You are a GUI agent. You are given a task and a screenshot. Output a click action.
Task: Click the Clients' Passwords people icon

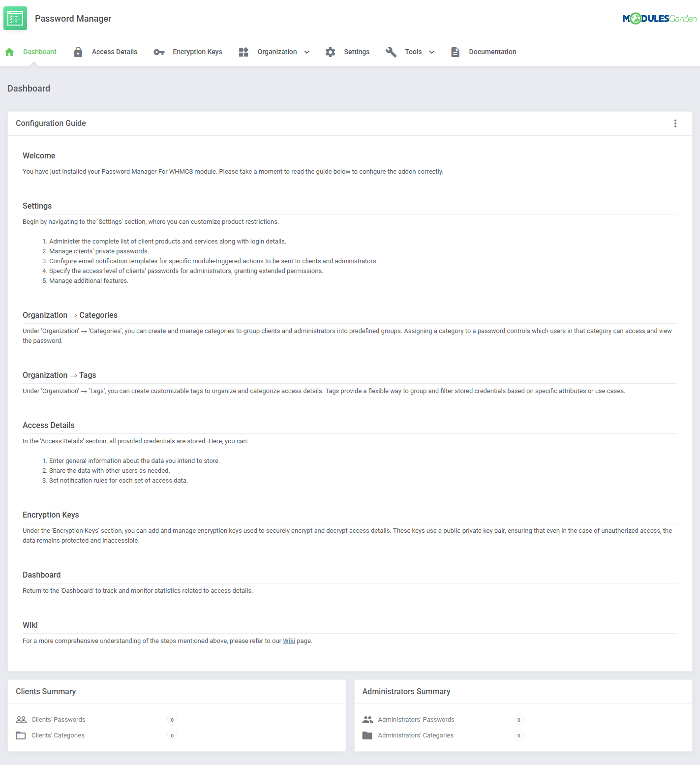coord(21,720)
